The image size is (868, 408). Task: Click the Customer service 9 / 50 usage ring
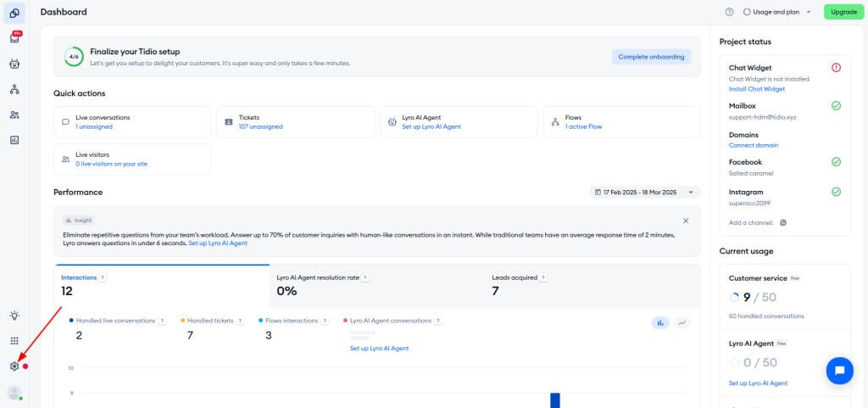tap(735, 297)
